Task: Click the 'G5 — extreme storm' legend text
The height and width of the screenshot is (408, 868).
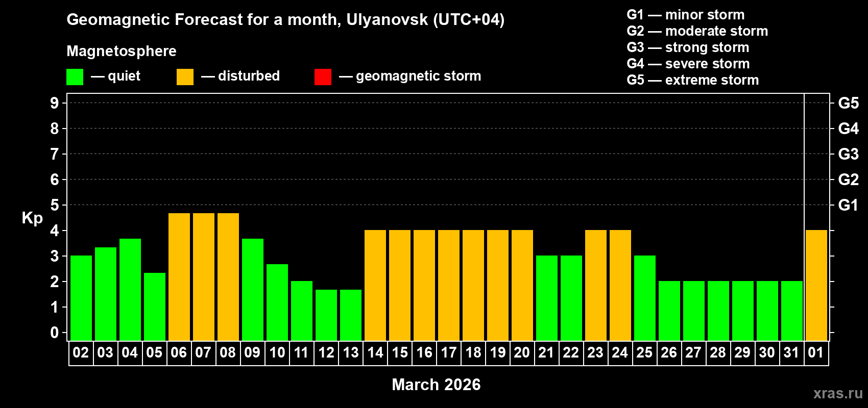Action: pos(693,80)
